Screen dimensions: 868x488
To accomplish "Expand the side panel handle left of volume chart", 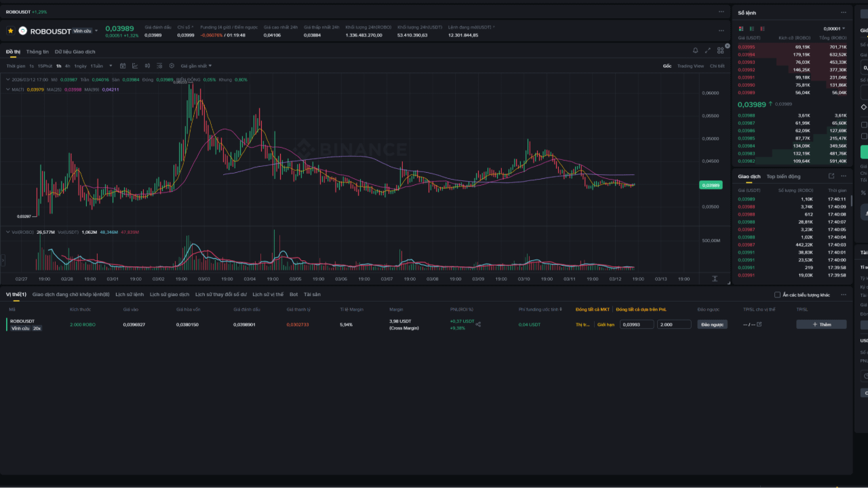I will tap(3, 260).
